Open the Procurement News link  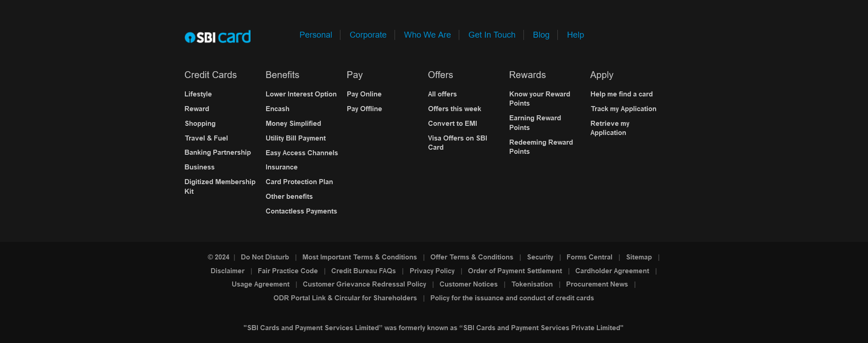(x=597, y=284)
